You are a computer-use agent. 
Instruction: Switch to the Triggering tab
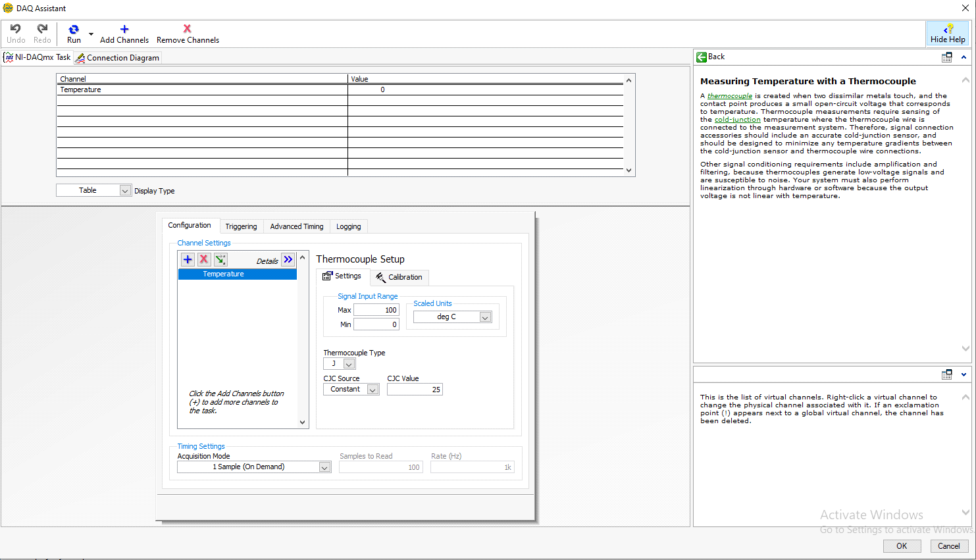(241, 226)
